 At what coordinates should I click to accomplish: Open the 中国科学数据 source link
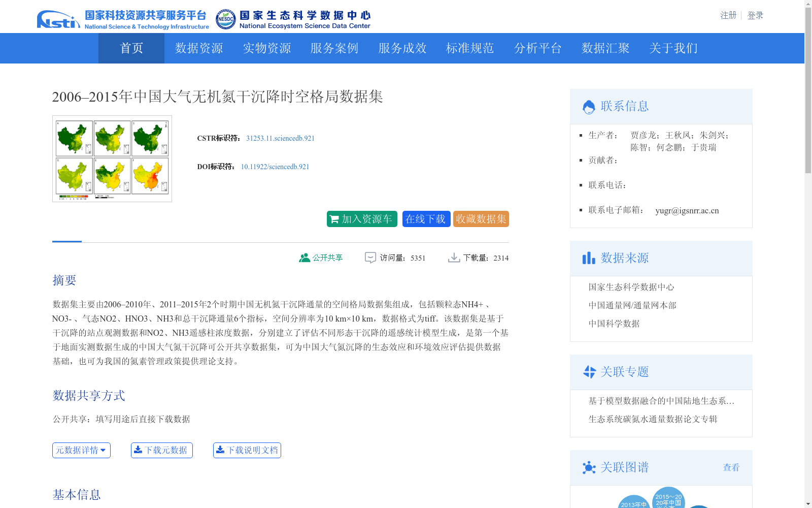pyautogui.click(x=614, y=324)
